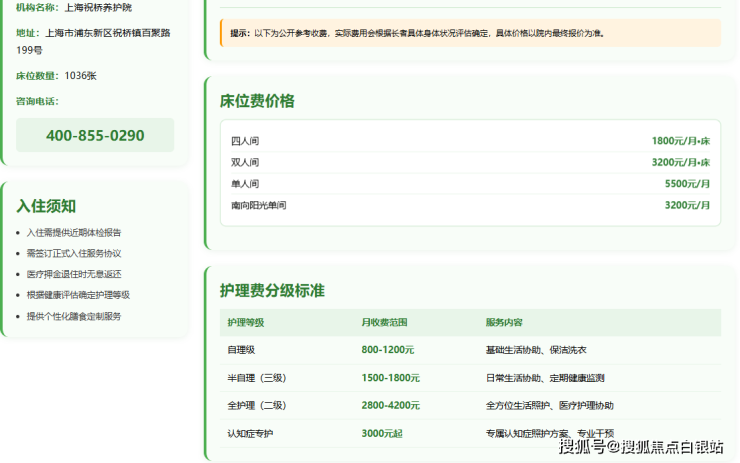Viewport: 740px width, 463px height.
Task: Click the 1800元/月·床 price
Action: click(x=681, y=141)
